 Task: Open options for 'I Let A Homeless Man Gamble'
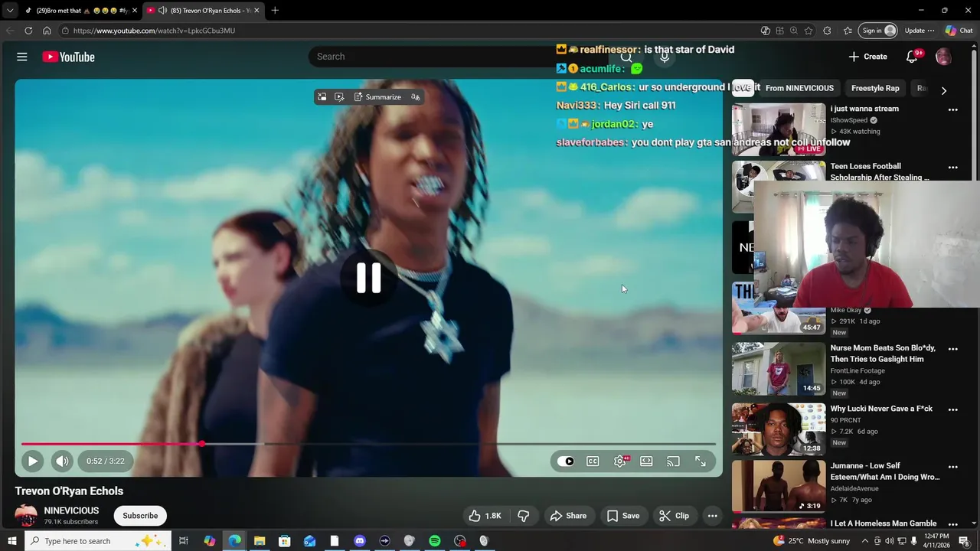(953, 524)
